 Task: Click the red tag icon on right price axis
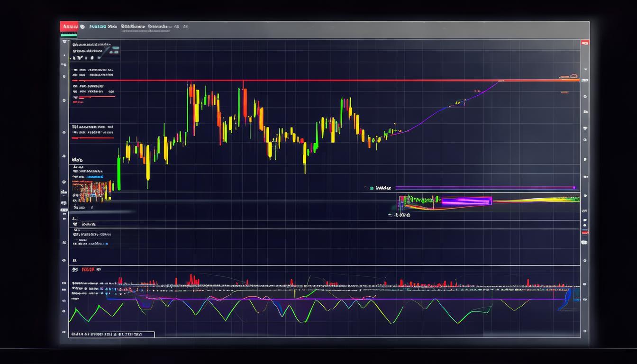tap(584, 232)
